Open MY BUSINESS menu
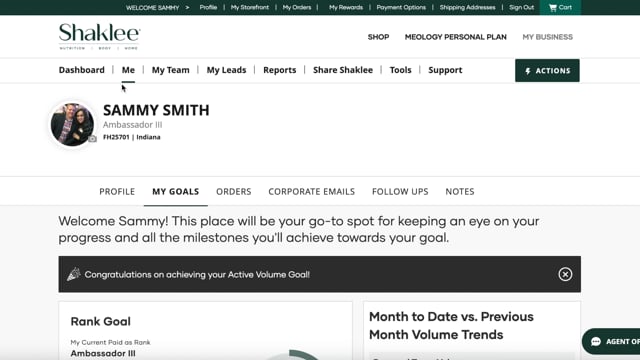 (547, 37)
